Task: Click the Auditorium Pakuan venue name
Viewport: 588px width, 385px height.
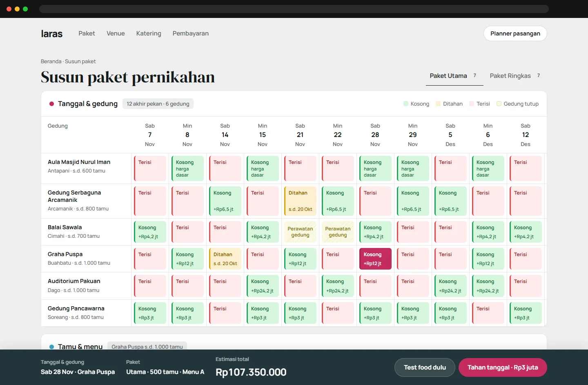Action: click(x=74, y=281)
